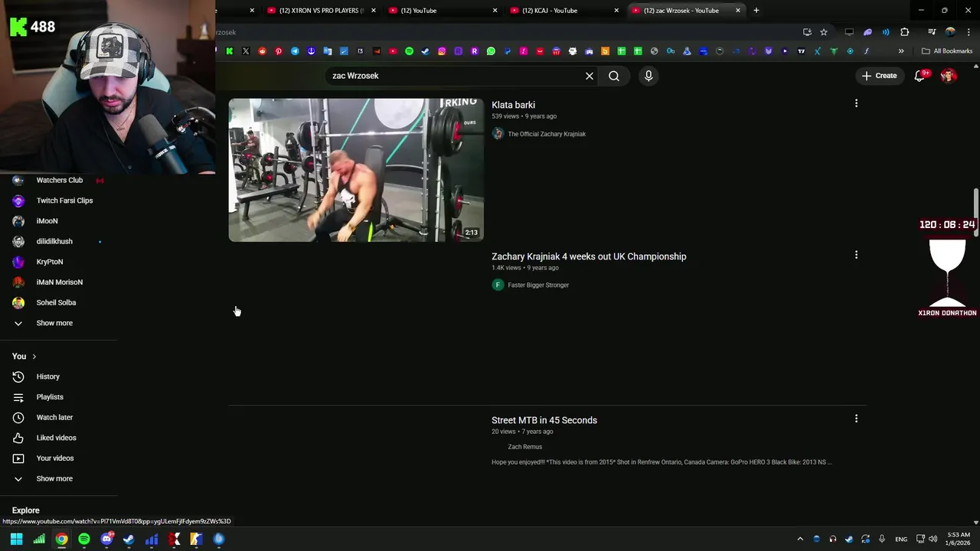
Task: Open the YouTube bookmark in bookmarks bar
Action: point(393,51)
